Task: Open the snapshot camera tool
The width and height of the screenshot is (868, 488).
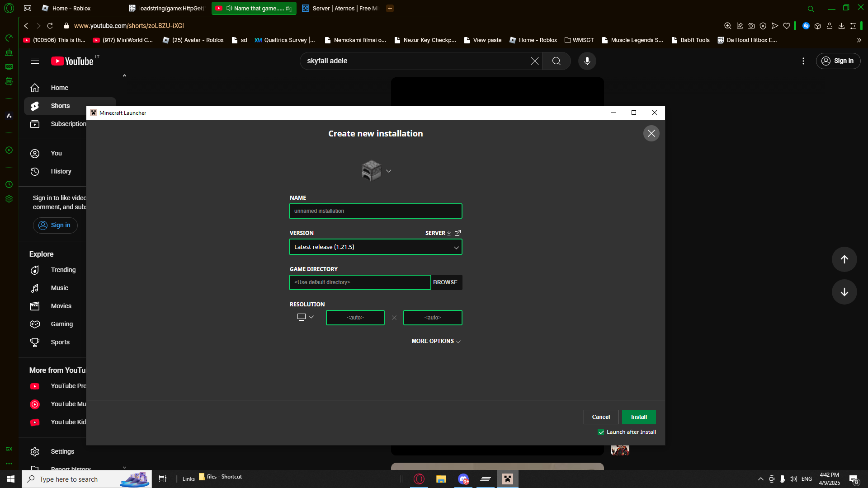Action: point(751,26)
